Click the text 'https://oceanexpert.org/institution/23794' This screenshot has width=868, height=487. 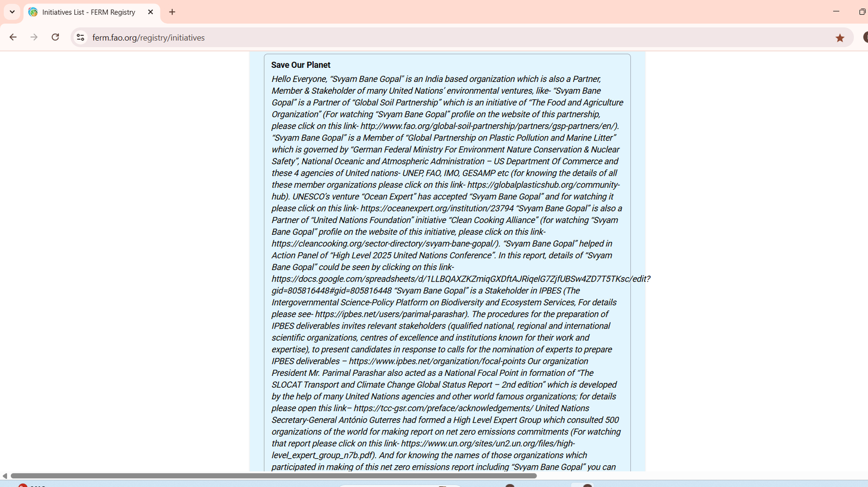(437, 208)
